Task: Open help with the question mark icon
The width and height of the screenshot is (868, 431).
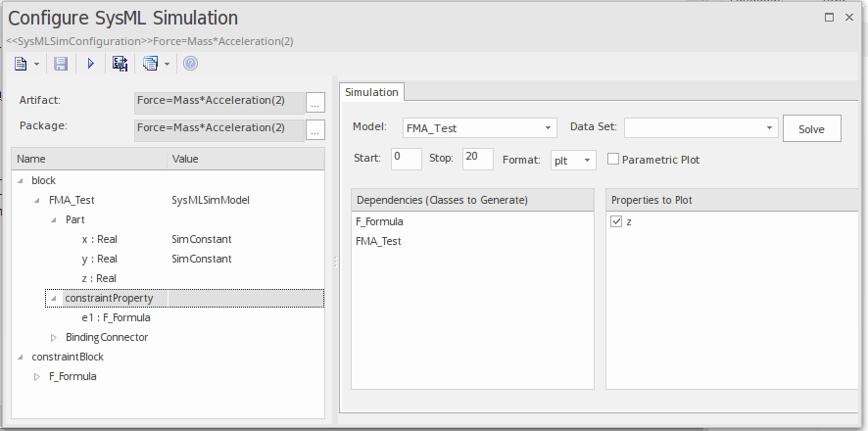Action: pyautogui.click(x=190, y=64)
